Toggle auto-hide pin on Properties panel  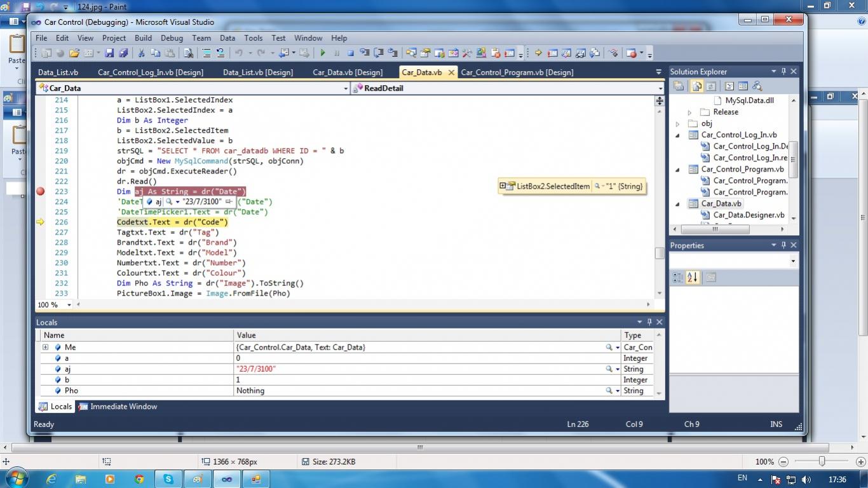tap(783, 245)
